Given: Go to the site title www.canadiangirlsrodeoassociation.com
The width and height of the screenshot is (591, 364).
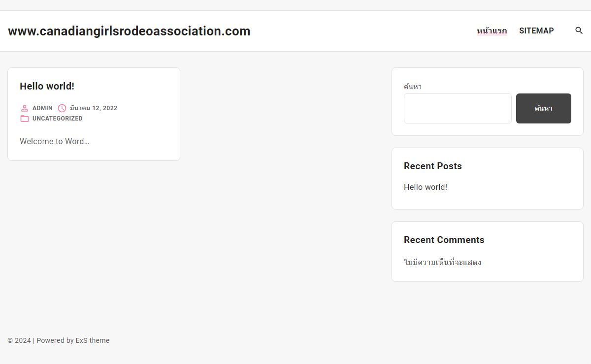Looking at the screenshot, I should [x=129, y=31].
